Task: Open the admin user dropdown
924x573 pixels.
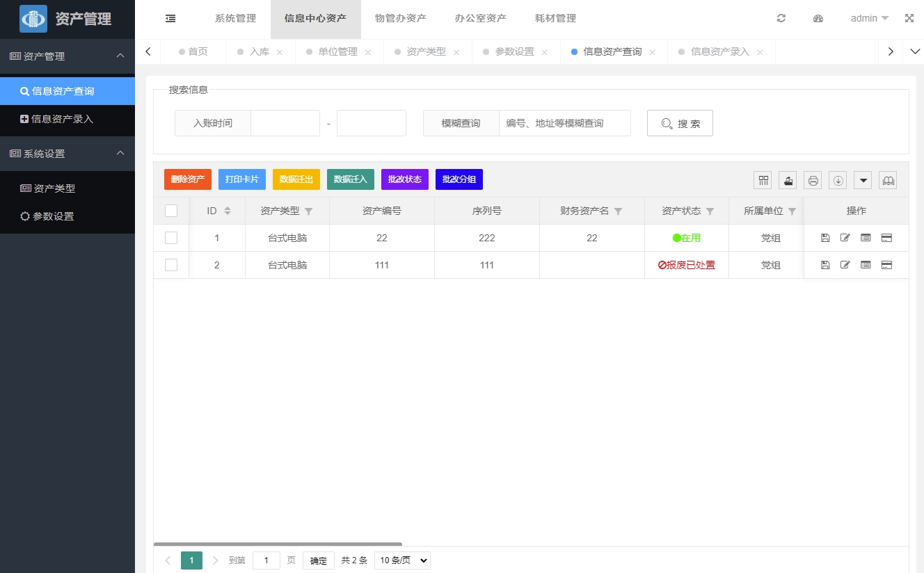Action: click(x=869, y=19)
